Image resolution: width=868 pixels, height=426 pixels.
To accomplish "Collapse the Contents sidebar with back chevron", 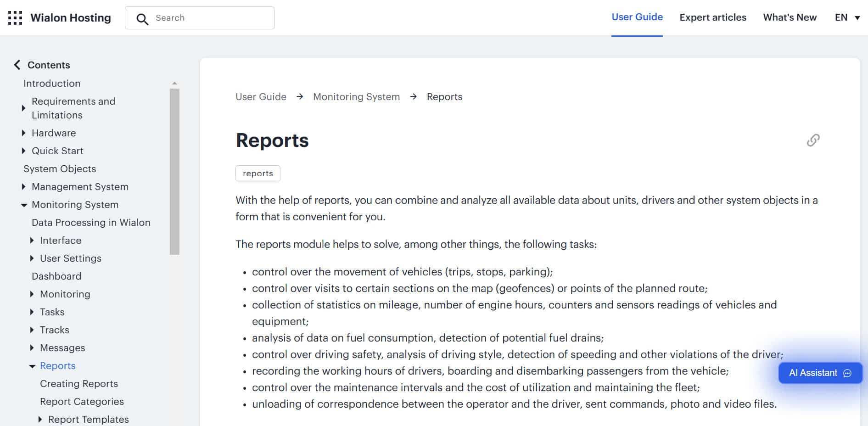I will tap(17, 65).
